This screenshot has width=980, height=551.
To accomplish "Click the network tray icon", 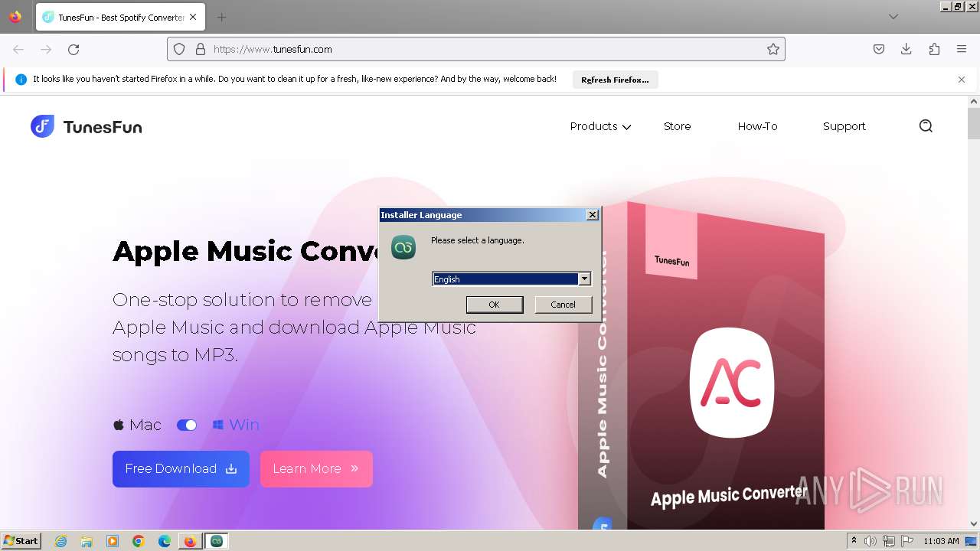I will pyautogui.click(x=889, y=541).
